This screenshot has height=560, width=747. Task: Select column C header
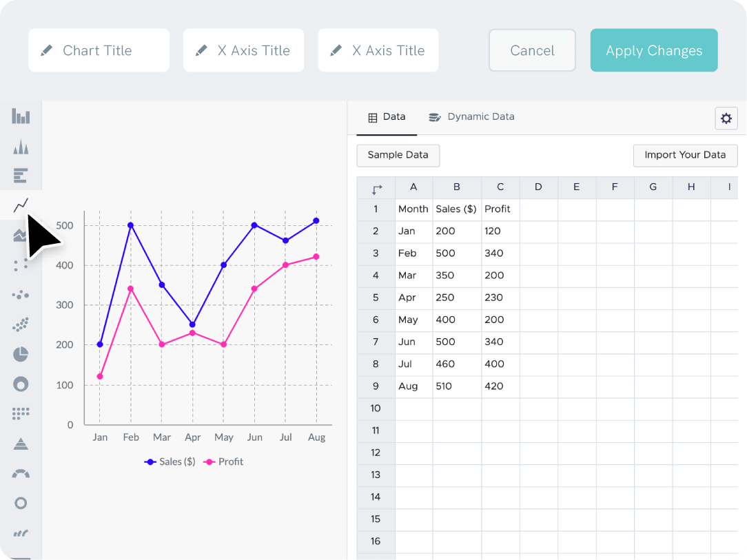(x=500, y=187)
